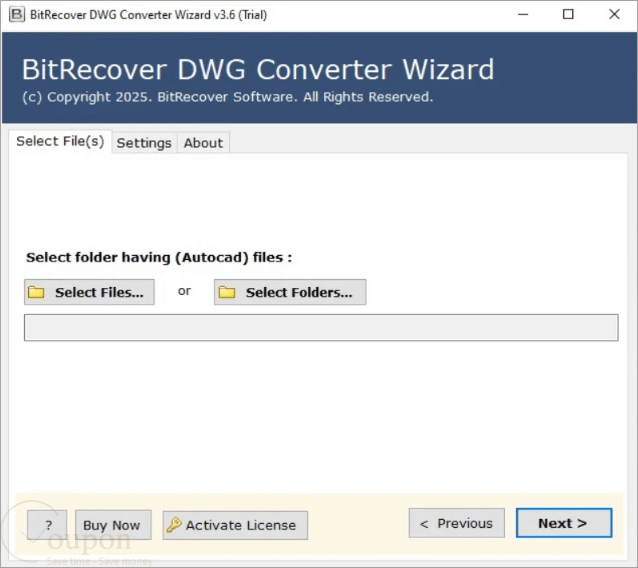The height and width of the screenshot is (568, 638).
Task: Open the Select File(s) tab
Action: point(60,142)
